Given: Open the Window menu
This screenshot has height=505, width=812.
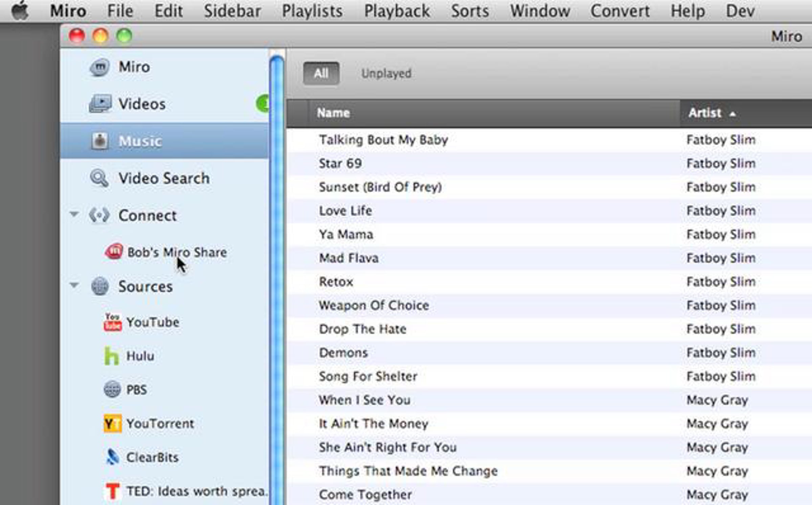Looking at the screenshot, I should pyautogui.click(x=540, y=11).
